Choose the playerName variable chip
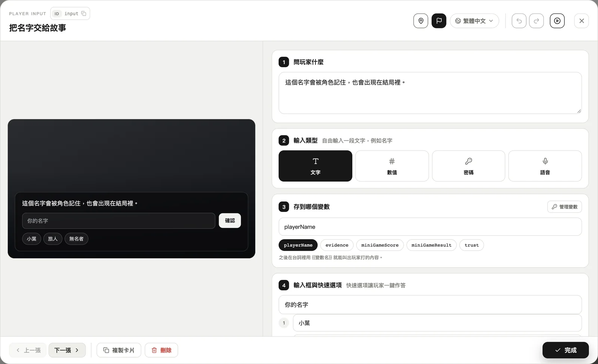 tap(298, 245)
